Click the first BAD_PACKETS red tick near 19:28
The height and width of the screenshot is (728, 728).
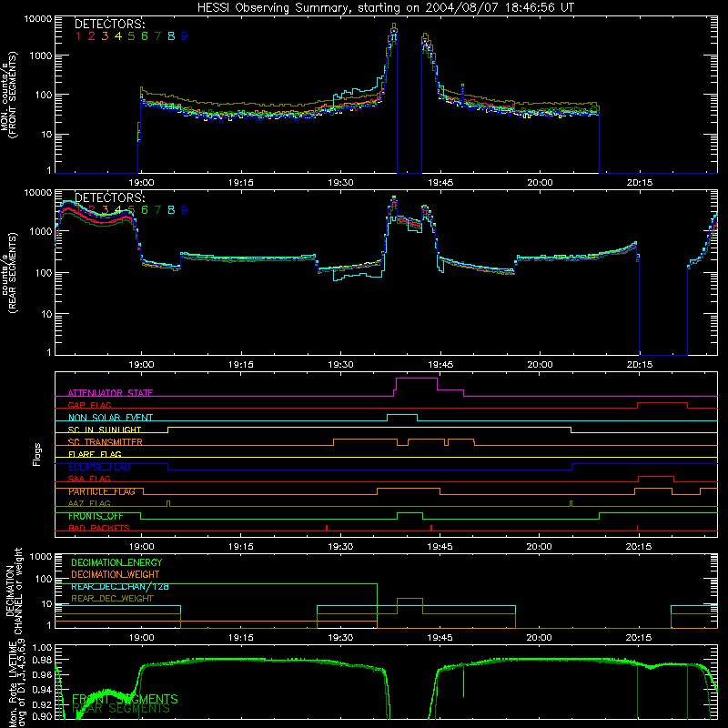[327, 528]
